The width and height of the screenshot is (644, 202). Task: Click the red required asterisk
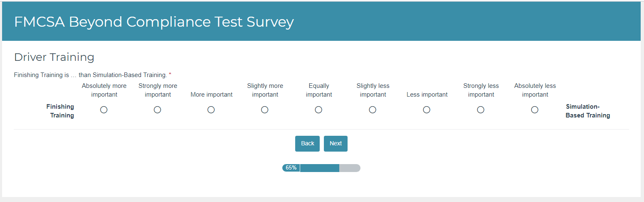(170, 75)
